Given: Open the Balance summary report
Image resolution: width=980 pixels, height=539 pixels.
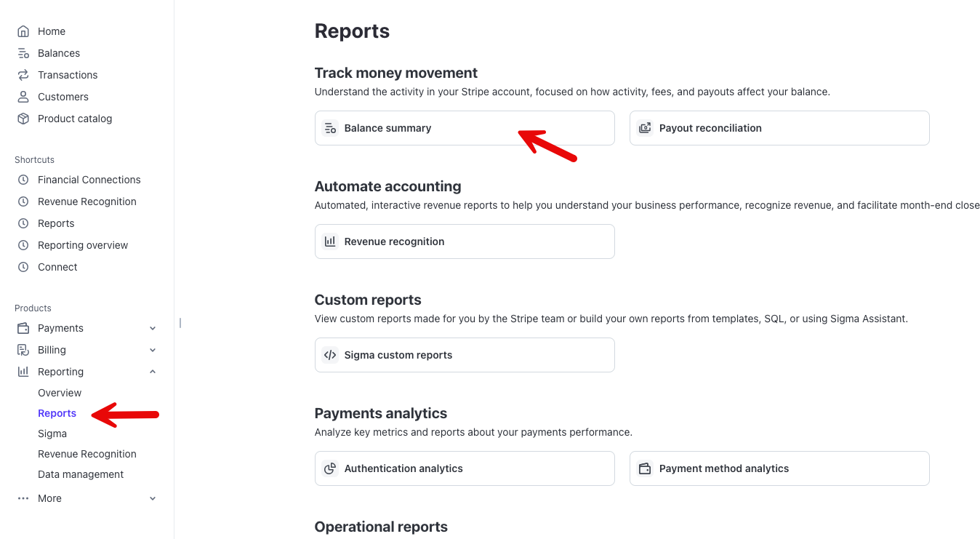Looking at the screenshot, I should [x=465, y=128].
